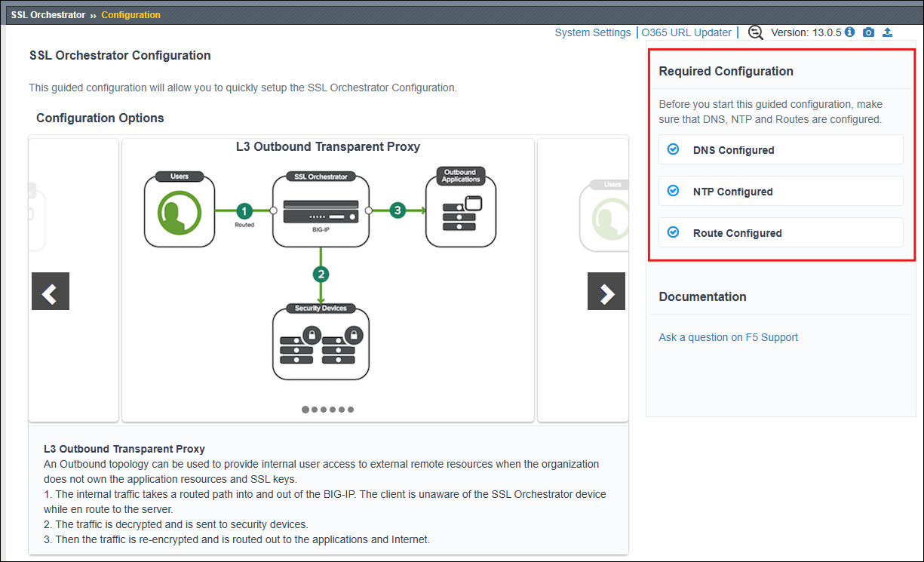The width and height of the screenshot is (924, 562).
Task: Click the Route Configured check mark
Action: coord(674,232)
